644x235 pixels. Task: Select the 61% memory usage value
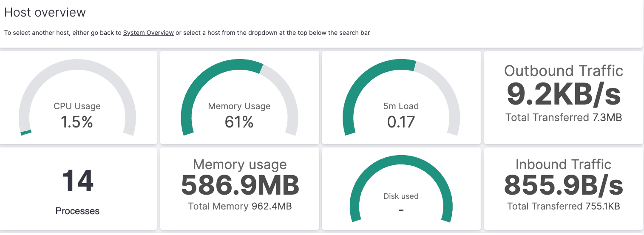click(x=239, y=122)
